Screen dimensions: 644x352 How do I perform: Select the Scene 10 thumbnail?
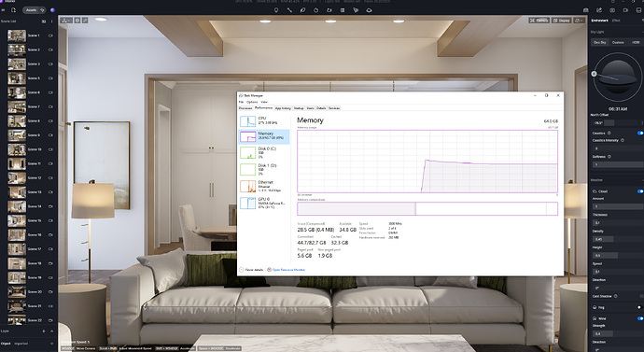point(17,149)
